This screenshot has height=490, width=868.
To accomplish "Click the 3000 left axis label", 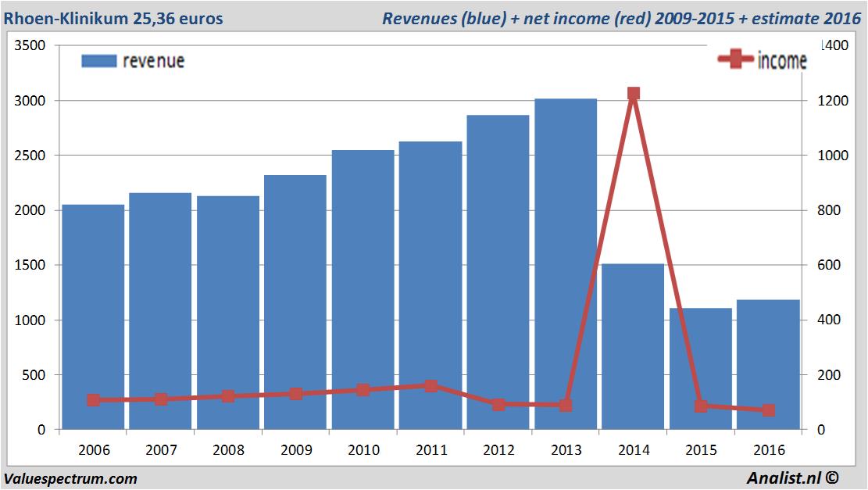I will coord(30,101).
